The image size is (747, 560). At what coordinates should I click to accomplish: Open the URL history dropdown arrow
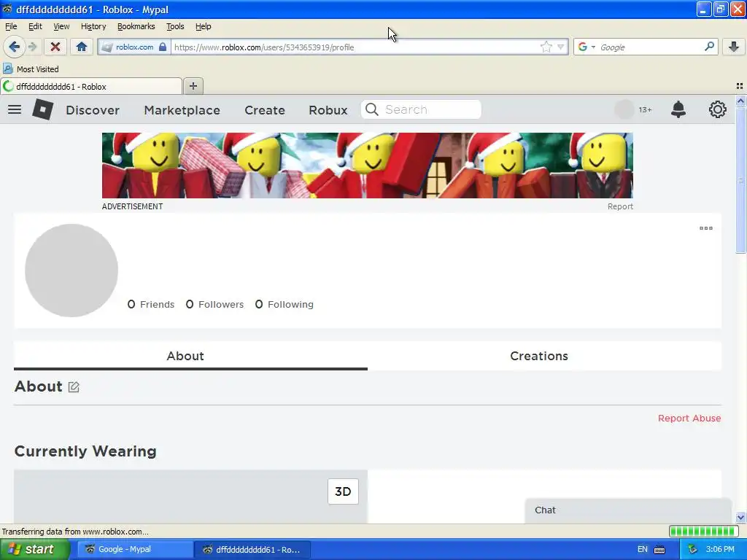click(x=561, y=47)
